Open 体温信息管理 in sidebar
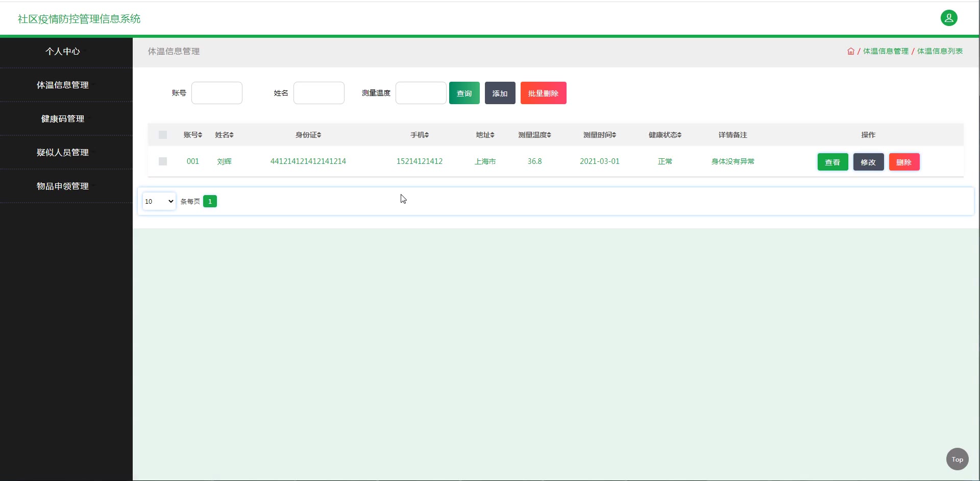This screenshot has height=481, width=980. click(66, 85)
